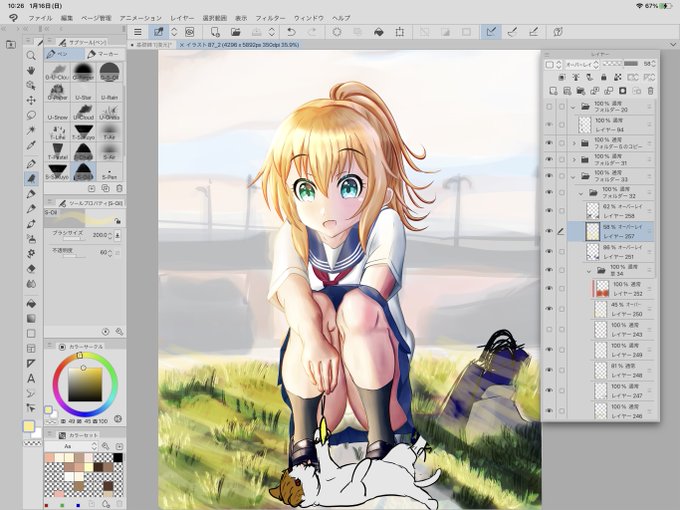
Task: Toggle visibility of folder 31
Action: pyautogui.click(x=549, y=160)
